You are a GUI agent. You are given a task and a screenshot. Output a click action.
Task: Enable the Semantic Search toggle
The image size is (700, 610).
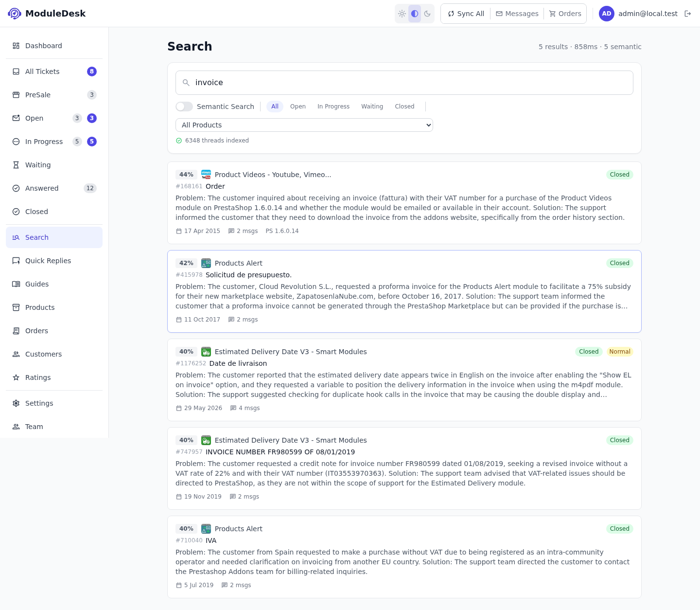pyautogui.click(x=184, y=107)
